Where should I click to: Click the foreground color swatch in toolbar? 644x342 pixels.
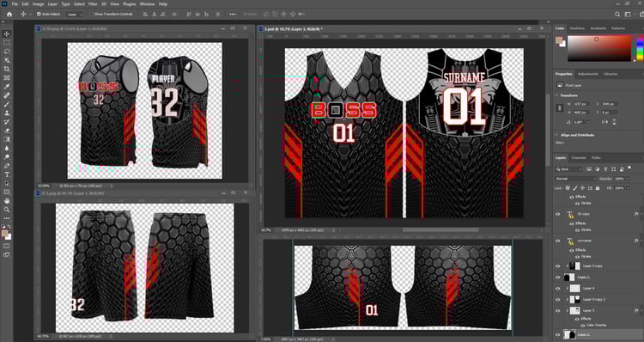click(x=5, y=234)
